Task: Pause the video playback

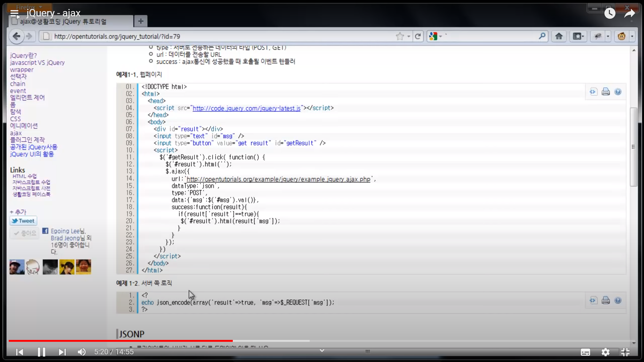Action: (41, 352)
